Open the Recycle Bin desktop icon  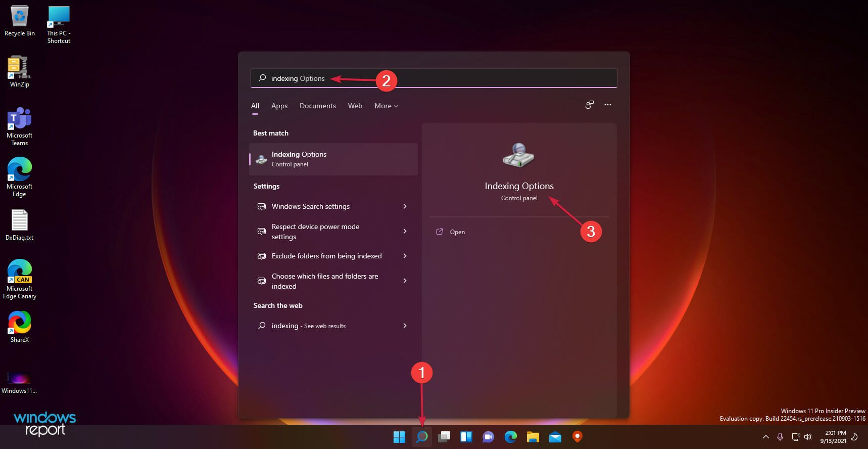click(19, 21)
